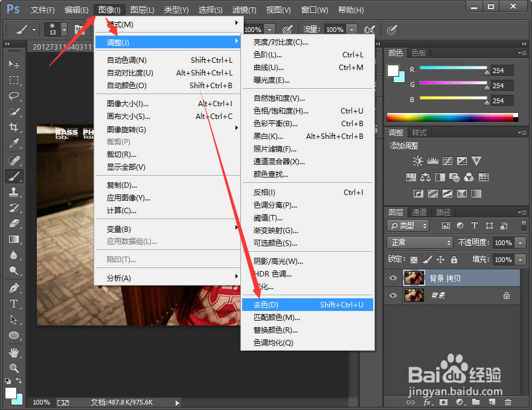Open the 类型 layer filter dropdown
Image resolution: width=532 pixels, height=410 pixels.
[x=408, y=225]
